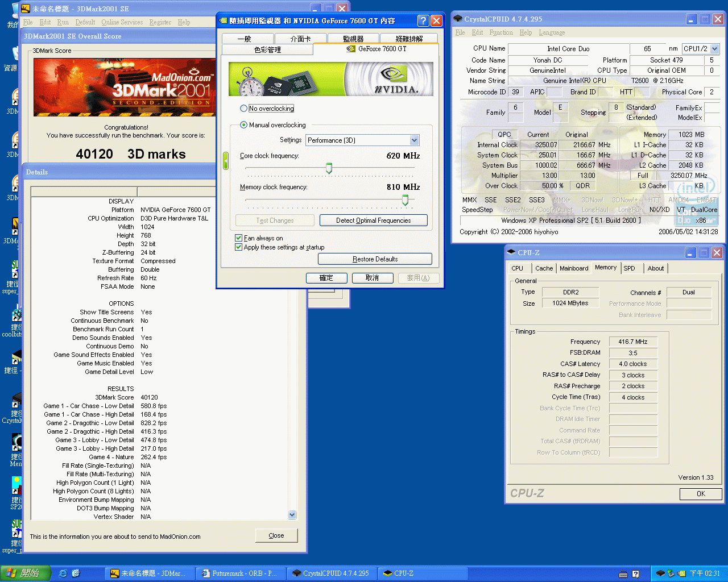The width and height of the screenshot is (728, 582).
Task: Uncheck Apply these settings at startup
Action: (238, 247)
